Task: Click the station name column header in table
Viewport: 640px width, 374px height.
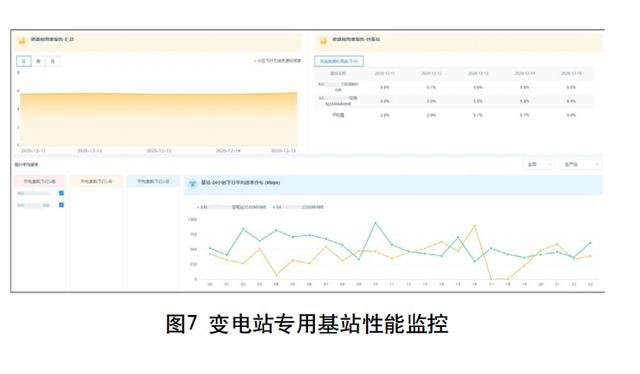Action: coord(338,73)
